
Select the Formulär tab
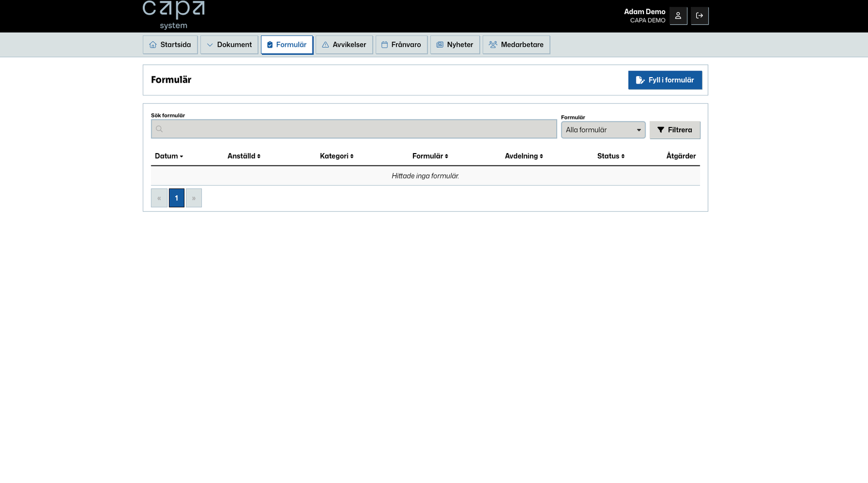point(287,45)
